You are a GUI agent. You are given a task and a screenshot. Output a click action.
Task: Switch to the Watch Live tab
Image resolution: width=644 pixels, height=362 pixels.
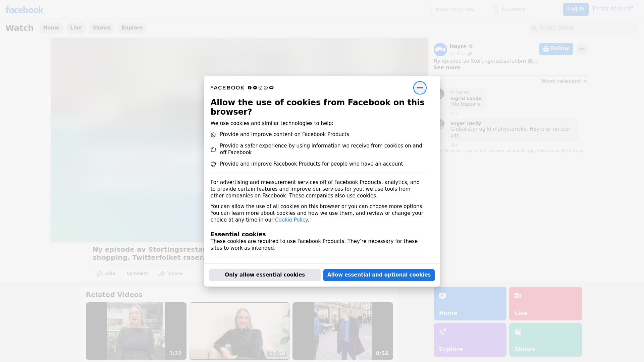click(x=76, y=28)
